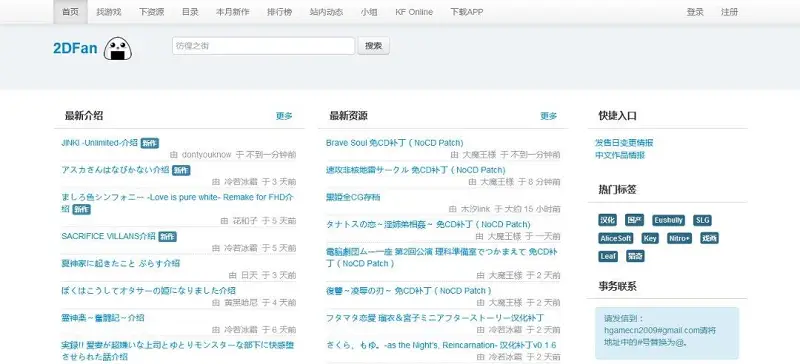Open ましろ色シンフォニー Remake for FHD introduction
The image size is (800, 364).
coord(178,203)
